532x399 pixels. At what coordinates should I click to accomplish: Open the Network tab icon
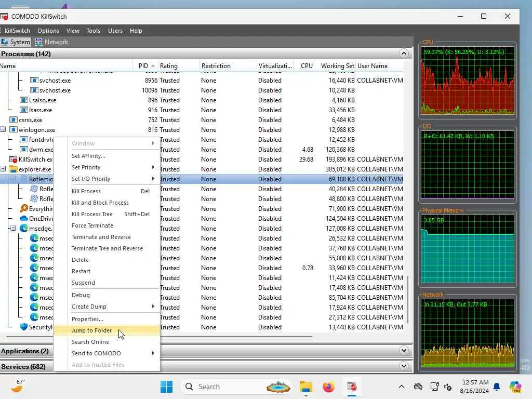click(x=38, y=42)
